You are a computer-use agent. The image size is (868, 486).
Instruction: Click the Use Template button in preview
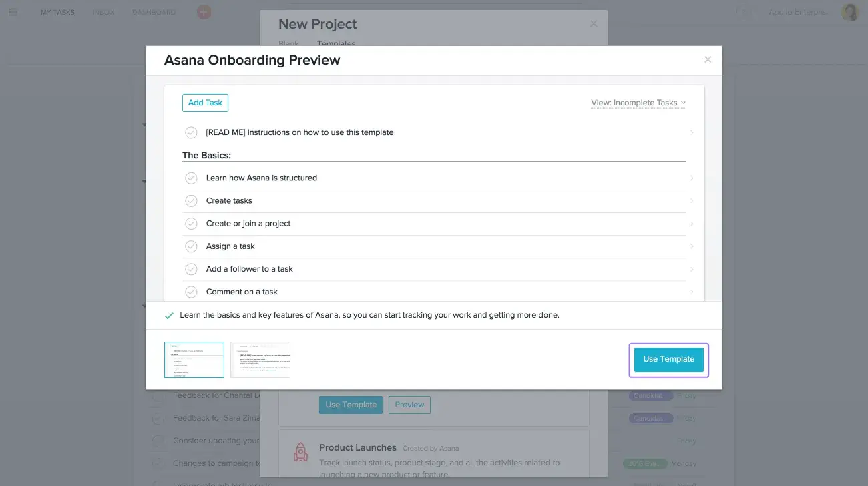(x=668, y=359)
